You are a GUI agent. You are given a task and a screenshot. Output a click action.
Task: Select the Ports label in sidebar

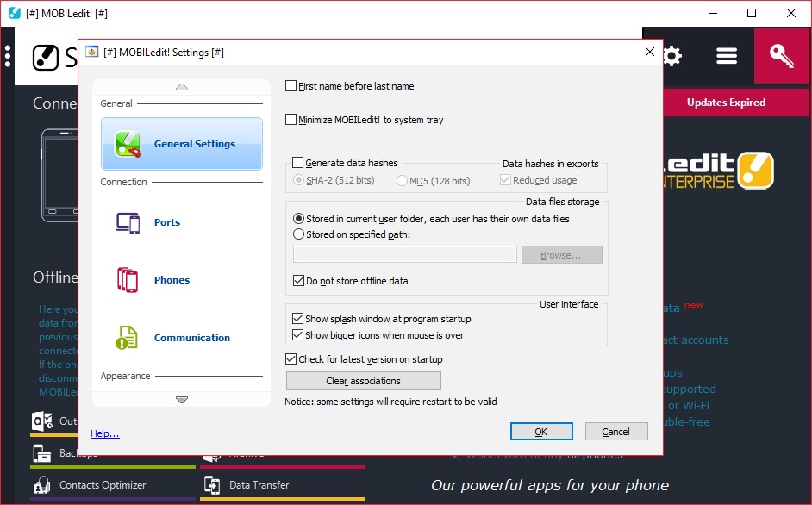pyautogui.click(x=167, y=222)
